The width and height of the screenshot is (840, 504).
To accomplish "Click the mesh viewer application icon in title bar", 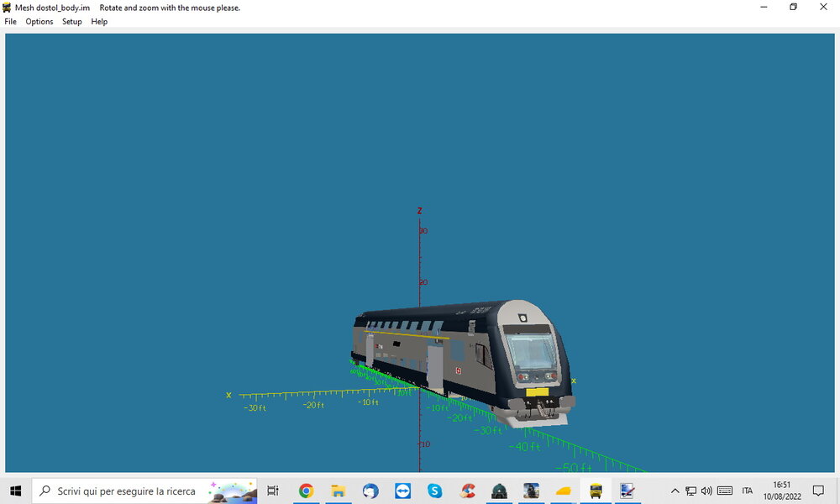I will click(x=7, y=8).
